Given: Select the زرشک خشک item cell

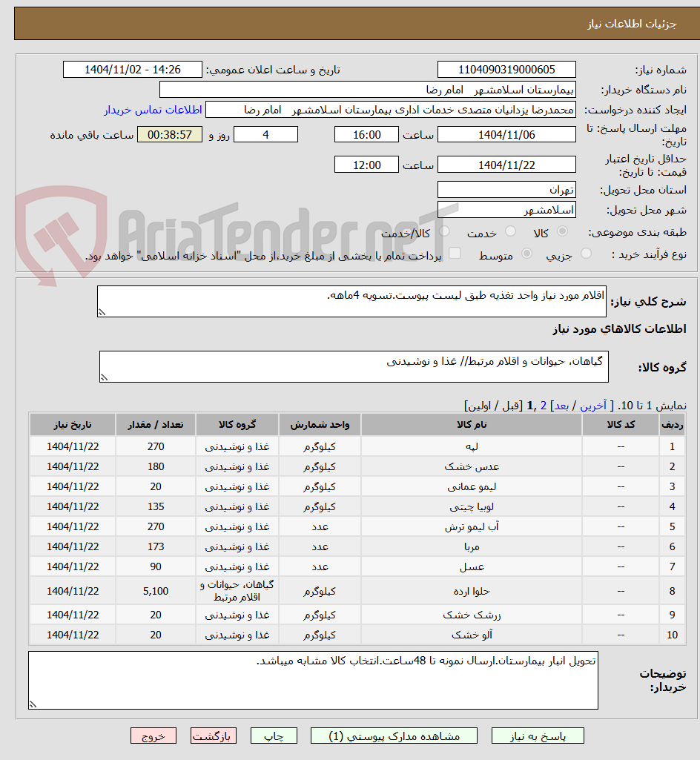Looking at the screenshot, I should (472, 615).
